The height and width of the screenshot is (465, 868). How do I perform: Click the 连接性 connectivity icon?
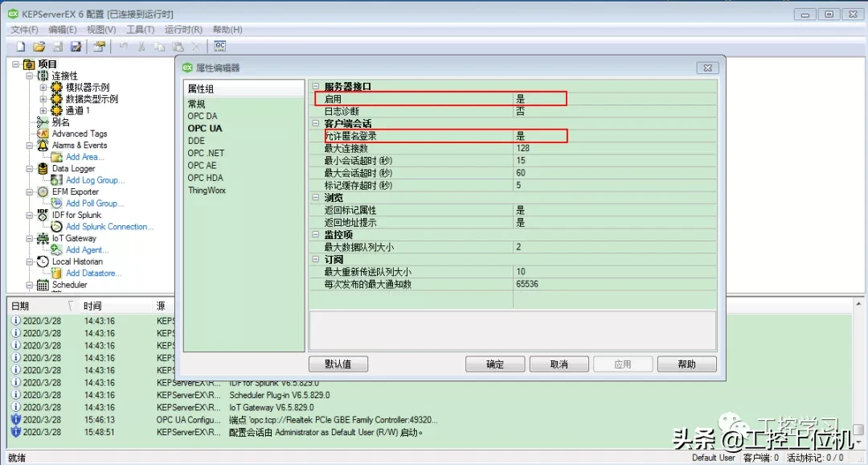43,76
